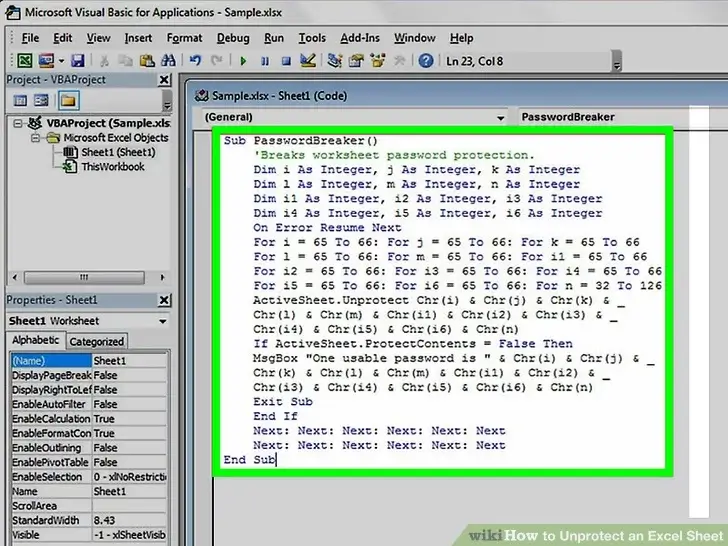Click the Break pause icon
Image resolution: width=728 pixels, height=546 pixels.
coord(265,61)
